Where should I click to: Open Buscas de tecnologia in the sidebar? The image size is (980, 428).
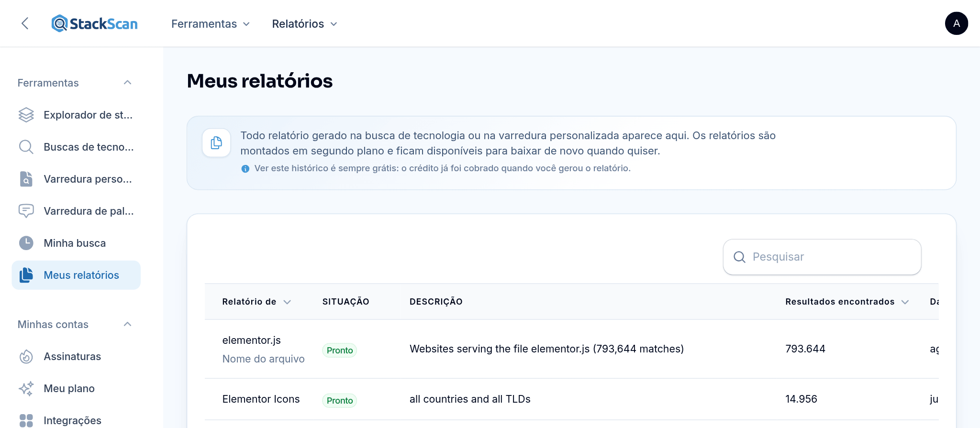pos(76,147)
